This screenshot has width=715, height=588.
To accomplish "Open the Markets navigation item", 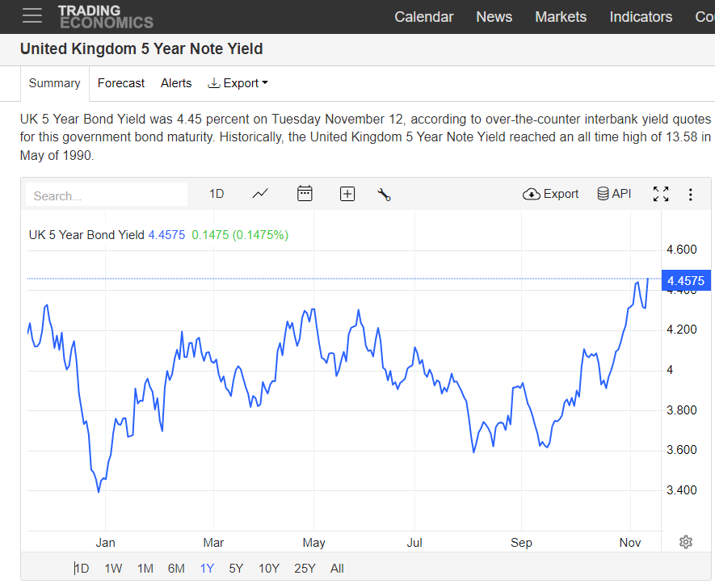I will point(561,17).
